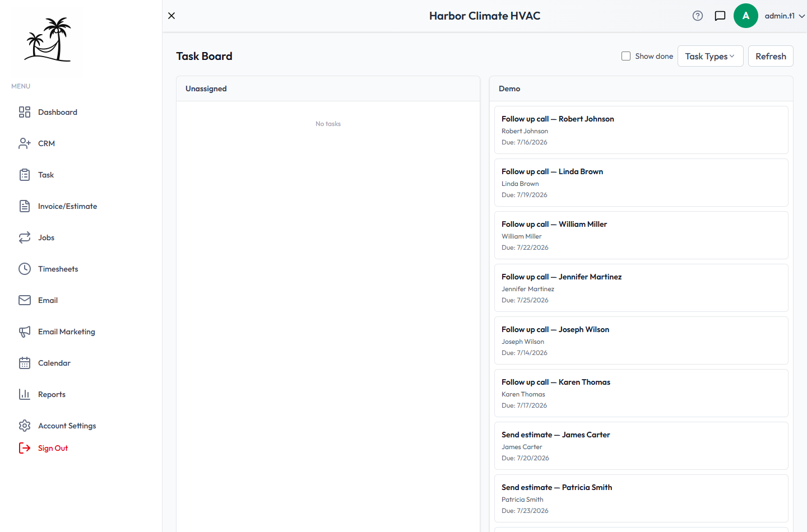Close the sidebar with X icon
Image resolution: width=807 pixels, height=532 pixels.
point(171,16)
